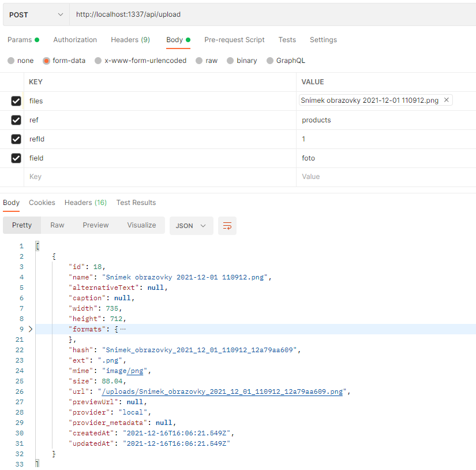This screenshot has height=470, width=476.
Task: Switch to Pretty view
Action: pos(22,225)
